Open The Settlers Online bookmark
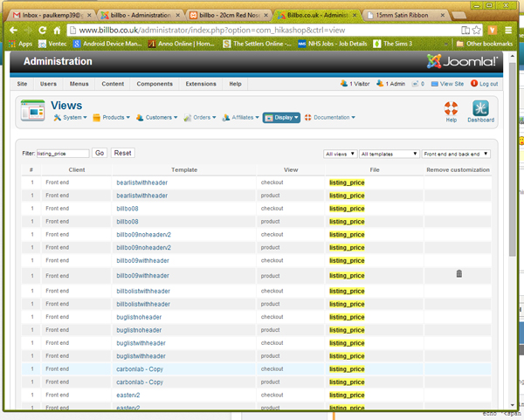The height and width of the screenshot is (420, 524). click(258, 44)
